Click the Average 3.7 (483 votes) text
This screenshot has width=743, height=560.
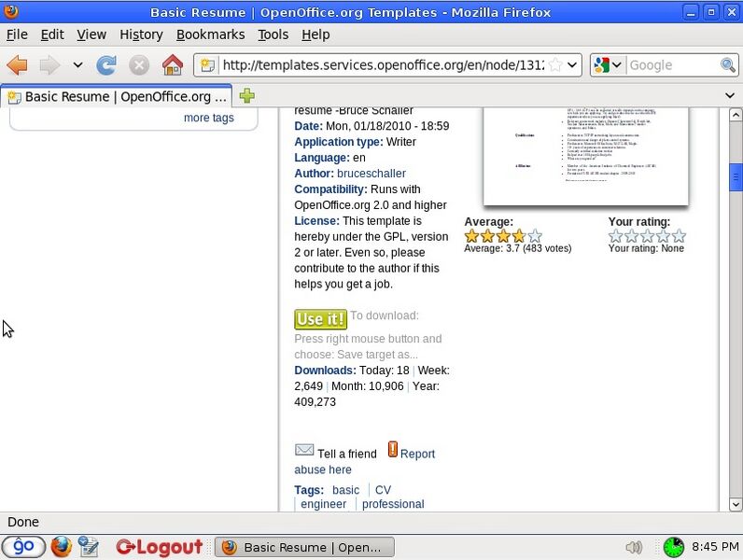(x=517, y=248)
